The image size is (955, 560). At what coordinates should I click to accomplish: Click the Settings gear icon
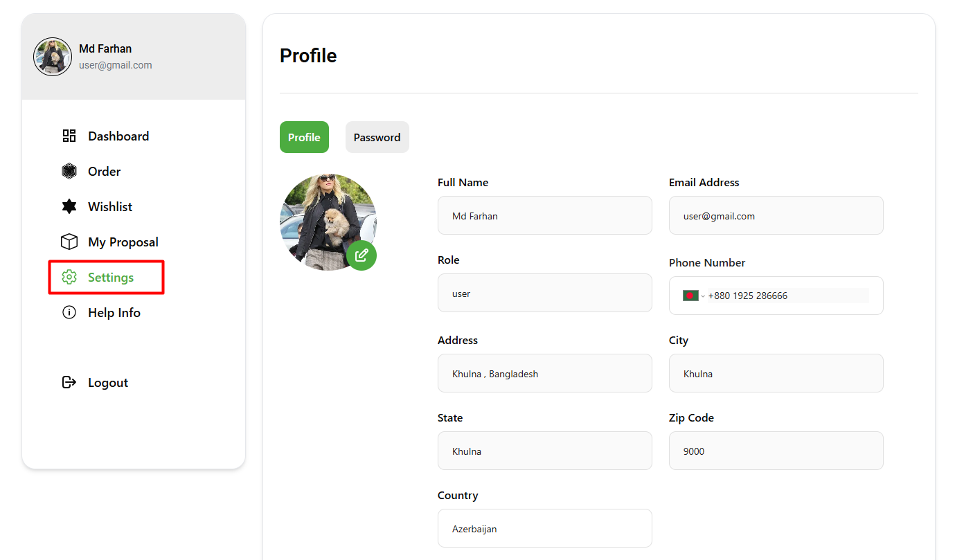[x=69, y=277]
